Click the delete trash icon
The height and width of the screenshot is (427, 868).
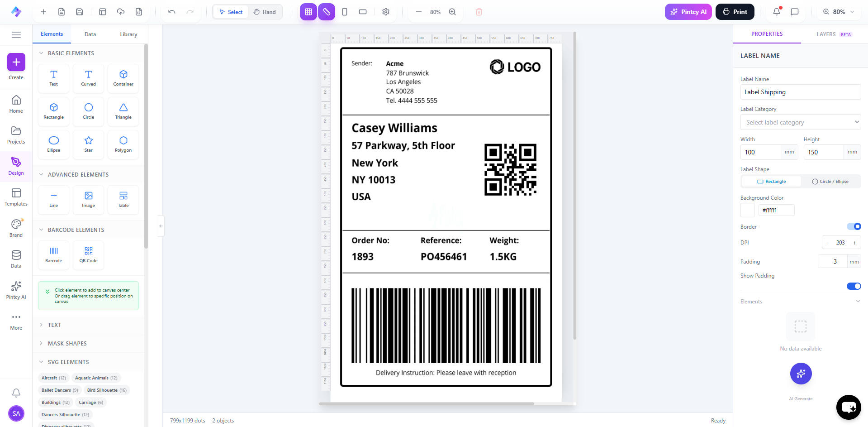point(479,12)
